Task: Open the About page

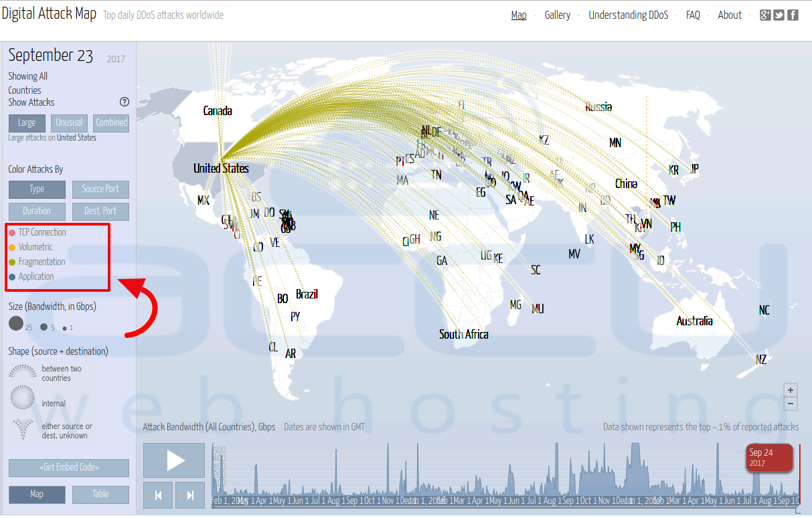Action: point(730,15)
